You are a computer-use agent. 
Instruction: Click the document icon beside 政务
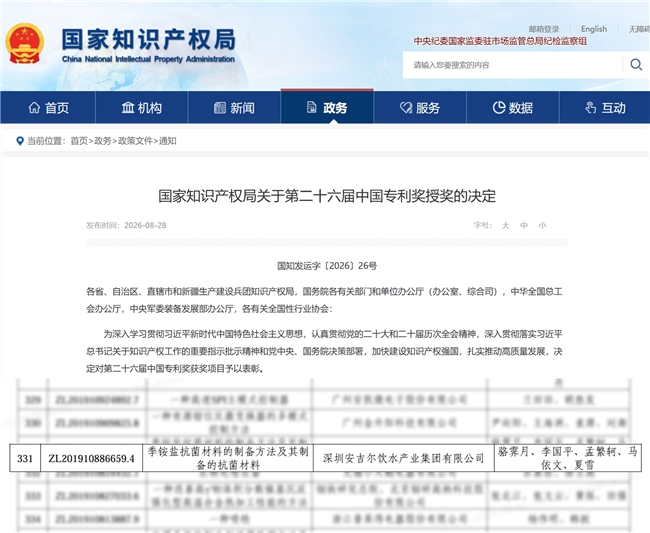(311, 107)
